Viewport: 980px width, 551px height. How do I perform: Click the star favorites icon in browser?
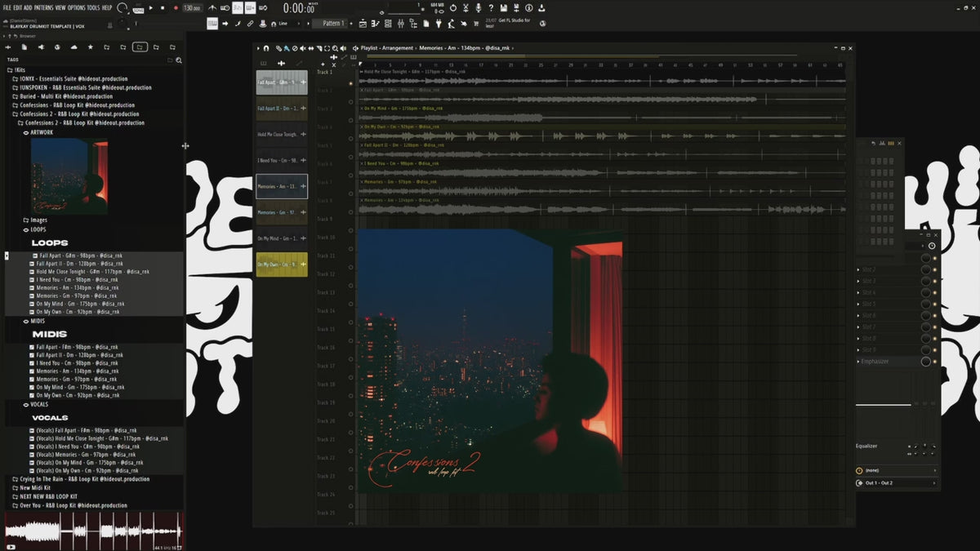point(91,47)
